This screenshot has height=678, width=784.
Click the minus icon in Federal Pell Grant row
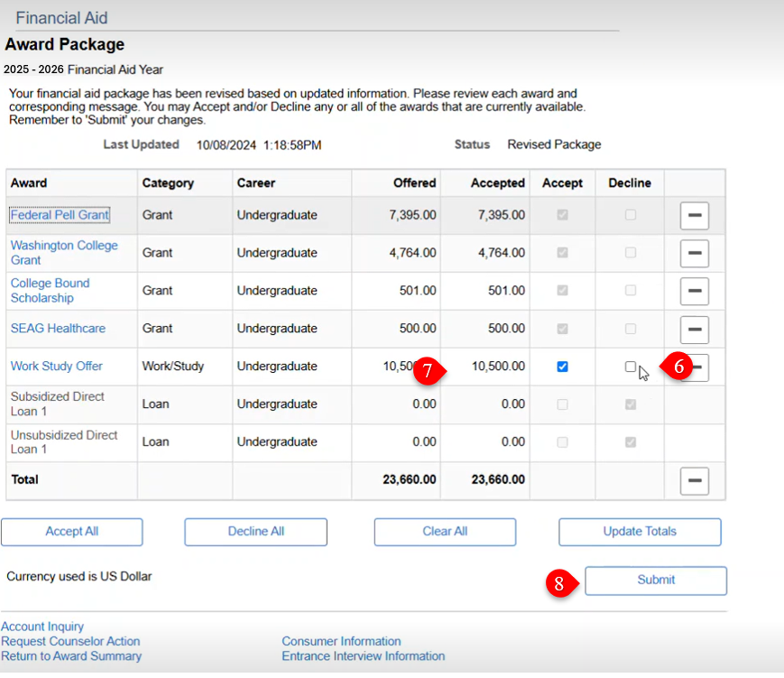click(694, 216)
